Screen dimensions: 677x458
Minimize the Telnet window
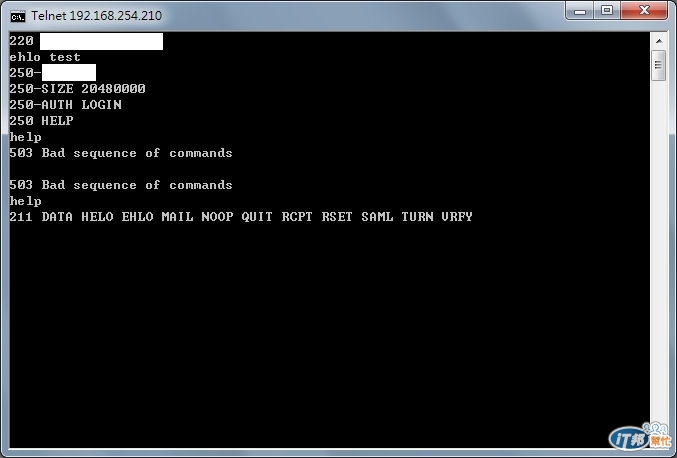(580, 11)
